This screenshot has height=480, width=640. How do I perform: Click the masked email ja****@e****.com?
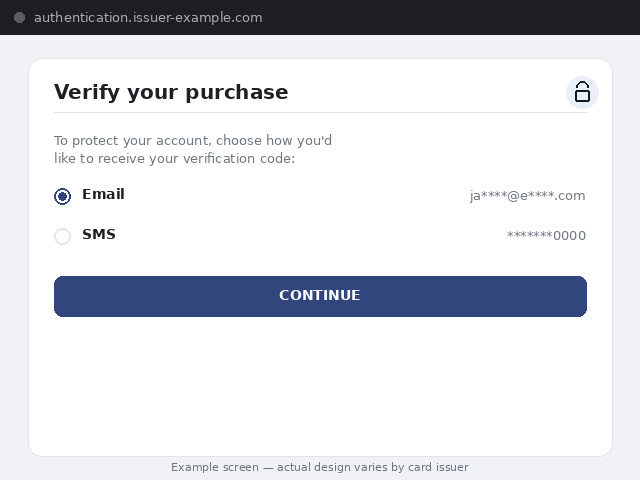pyautogui.click(x=527, y=196)
